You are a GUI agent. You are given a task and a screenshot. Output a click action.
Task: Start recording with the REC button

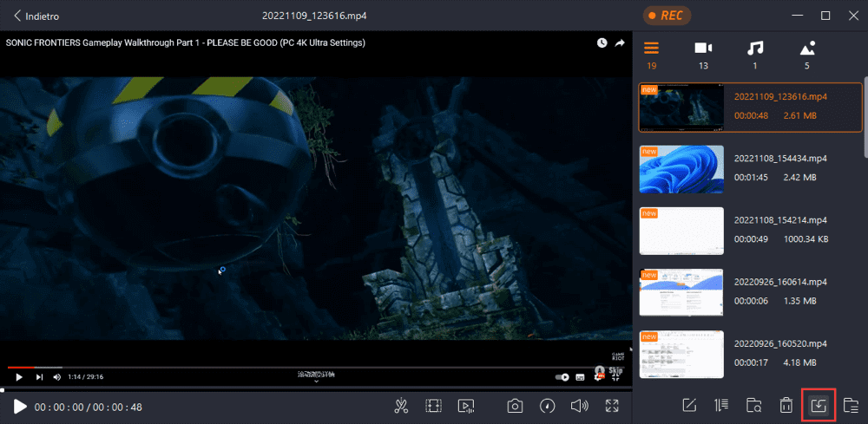667,16
